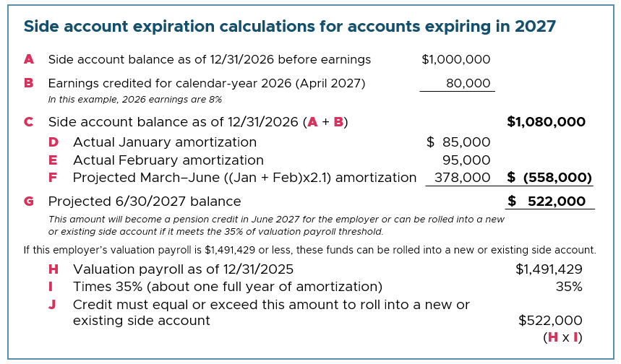Click the red letter C row marker

pyautogui.click(x=28, y=122)
